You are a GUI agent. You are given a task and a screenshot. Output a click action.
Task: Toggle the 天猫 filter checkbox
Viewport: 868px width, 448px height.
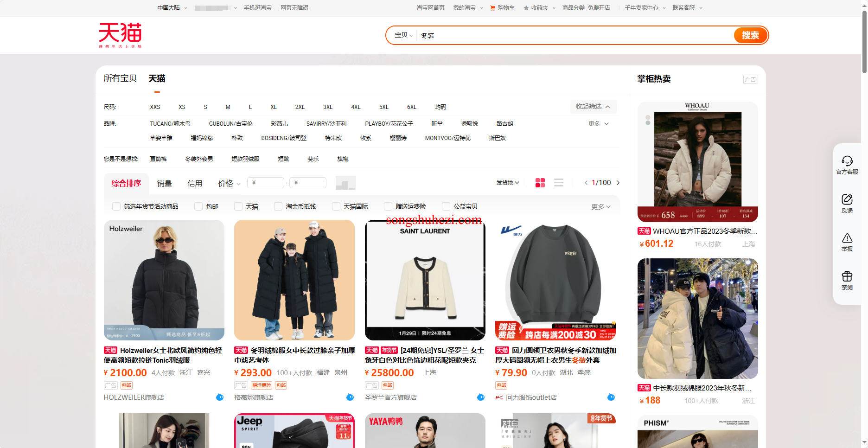coord(238,206)
